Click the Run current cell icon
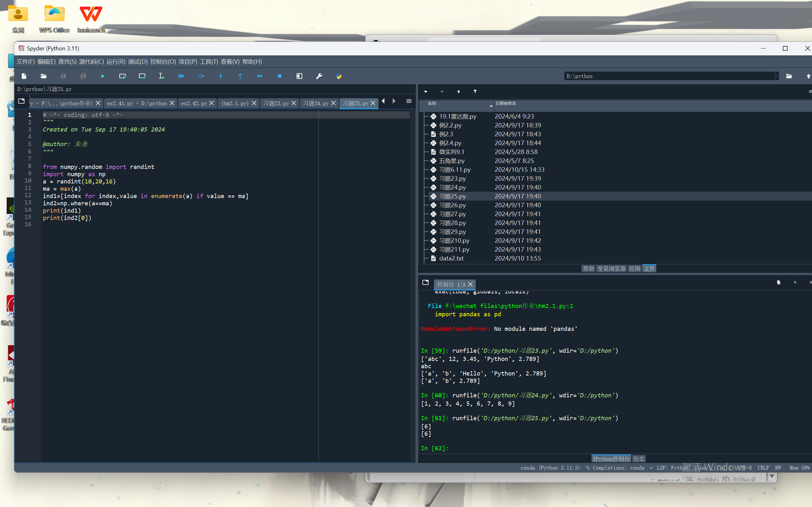 [122, 76]
